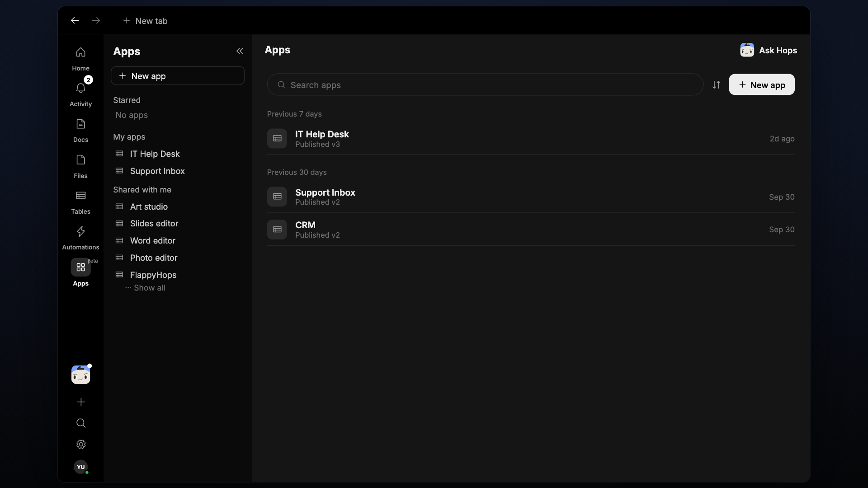Viewport: 868px width, 488px height.
Task: Open Slides editor shared app
Action: click(178, 223)
